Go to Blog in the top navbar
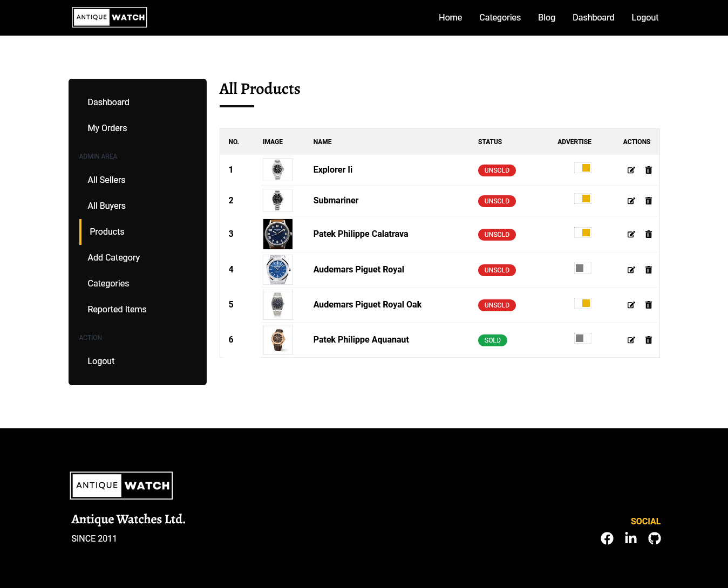This screenshot has width=728, height=588. (x=546, y=17)
